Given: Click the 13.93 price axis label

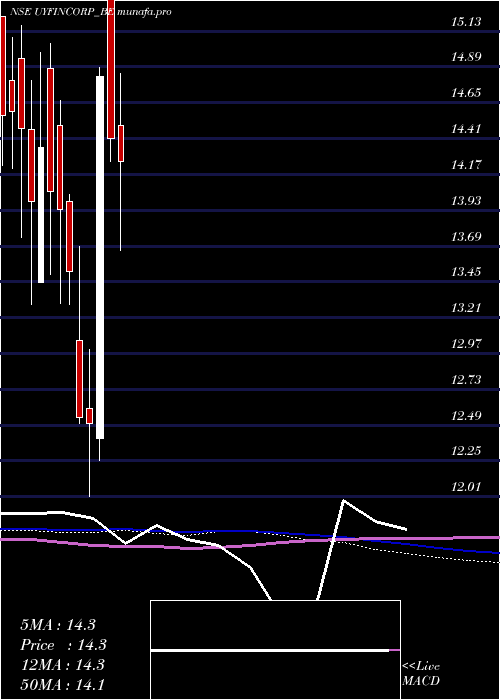Looking at the screenshot, I should [466, 200].
